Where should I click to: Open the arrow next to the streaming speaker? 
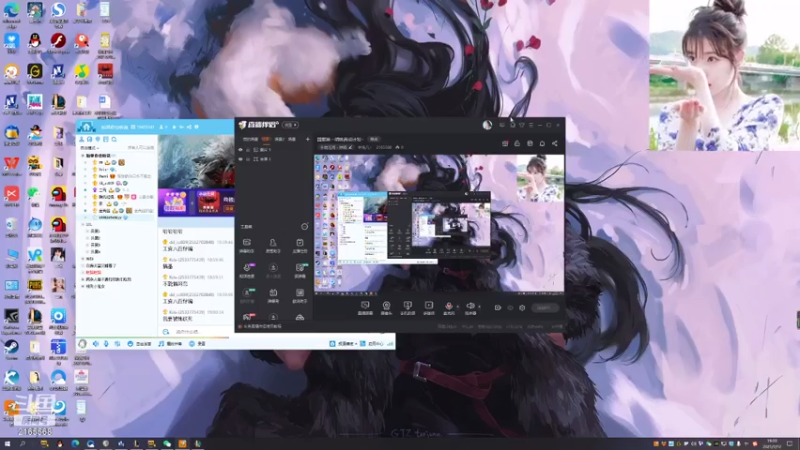tap(480, 307)
